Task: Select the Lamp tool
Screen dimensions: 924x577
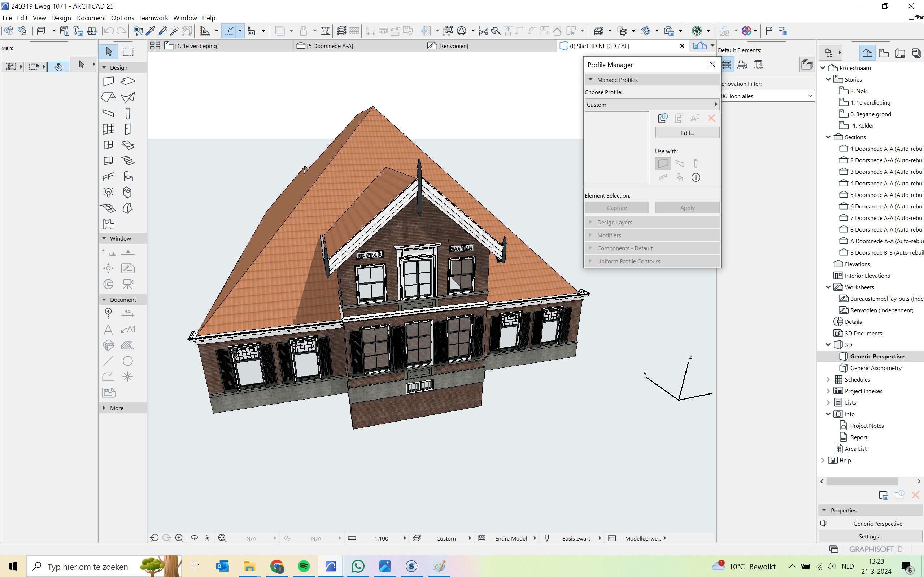Action: pos(108,192)
